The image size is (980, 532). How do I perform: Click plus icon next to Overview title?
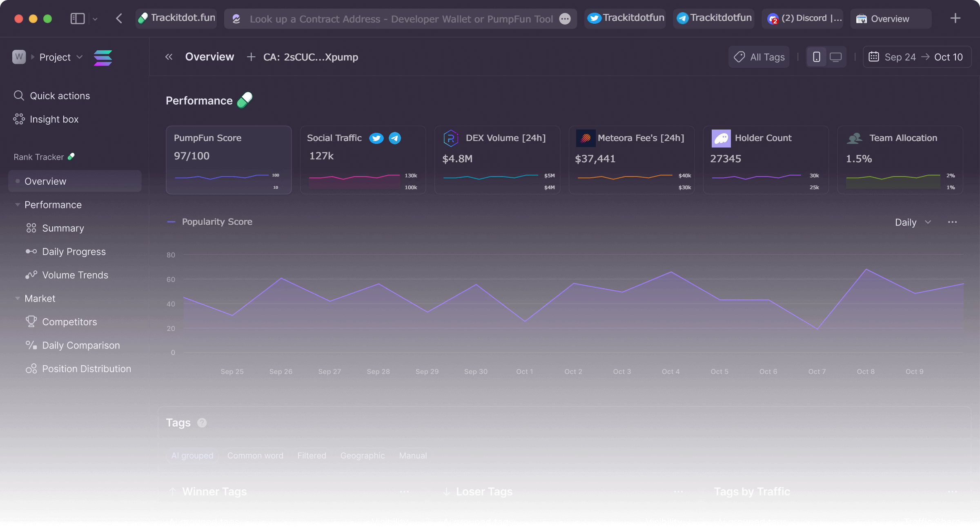251,57
